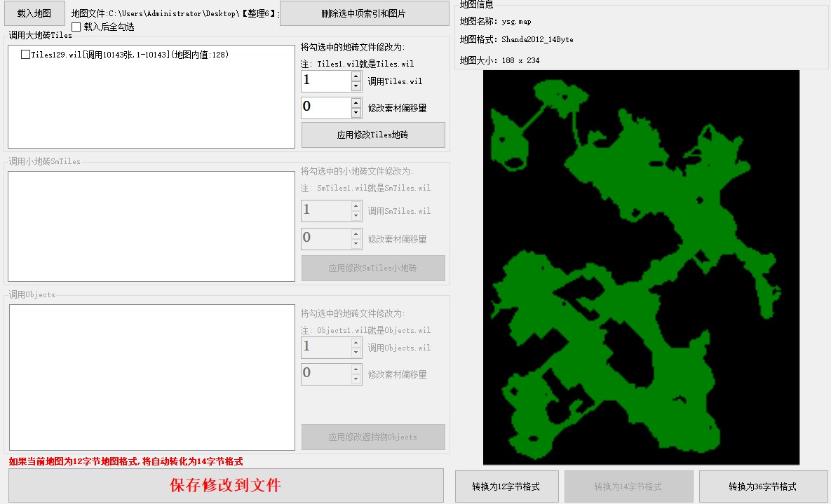831x504 pixels.
Task: Select the Tiles129.wil entry text in list
Action: [x=130, y=55]
